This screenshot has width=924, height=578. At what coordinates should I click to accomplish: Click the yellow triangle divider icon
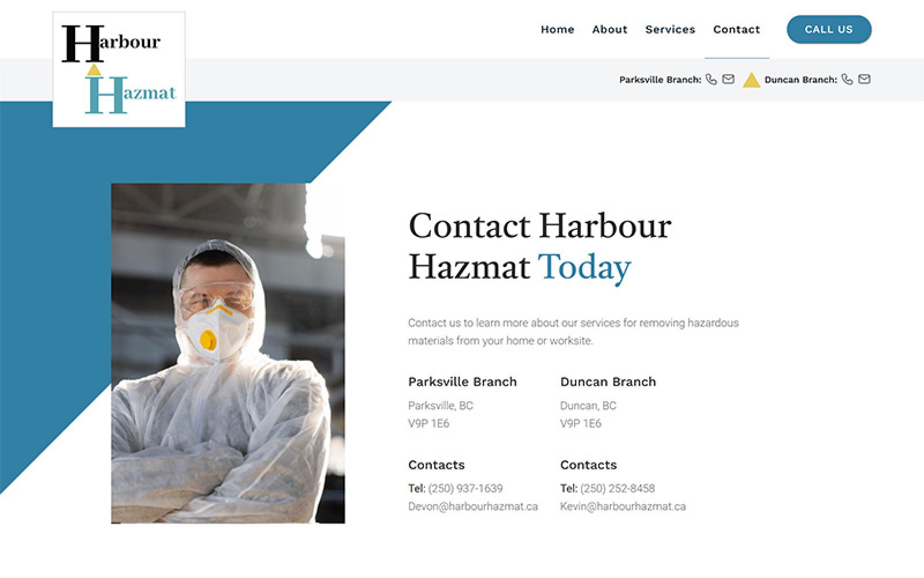pos(751,80)
